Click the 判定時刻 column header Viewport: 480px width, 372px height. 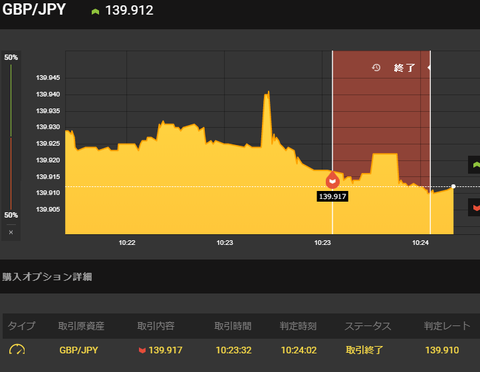click(298, 326)
